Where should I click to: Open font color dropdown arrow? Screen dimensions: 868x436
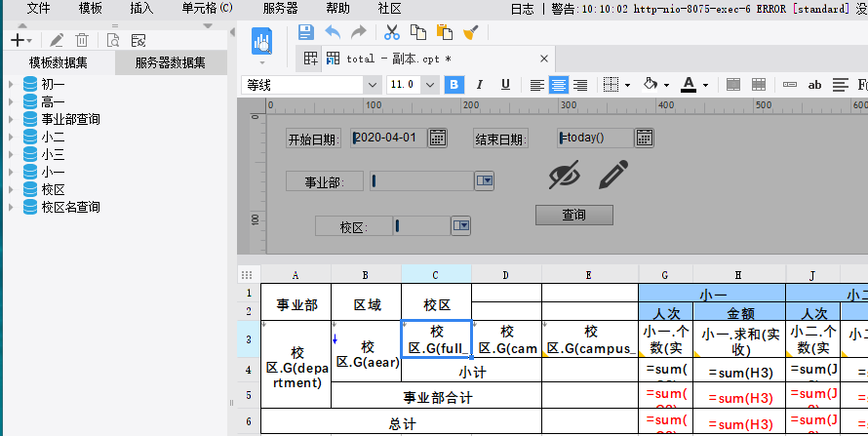point(705,85)
